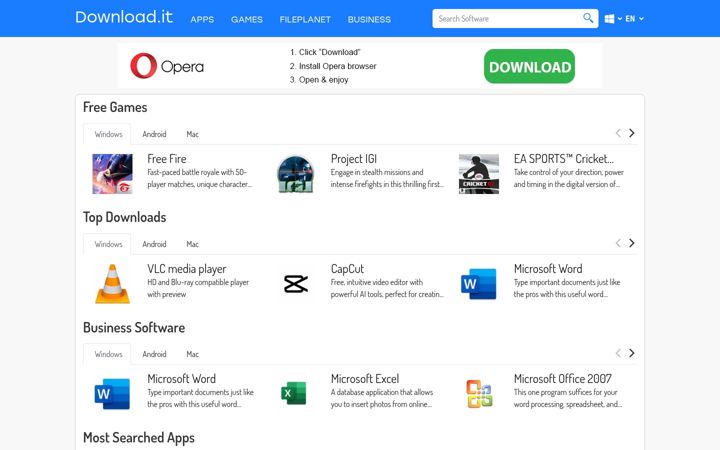Open the Free Fire game icon
720x450 pixels.
(112, 174)
